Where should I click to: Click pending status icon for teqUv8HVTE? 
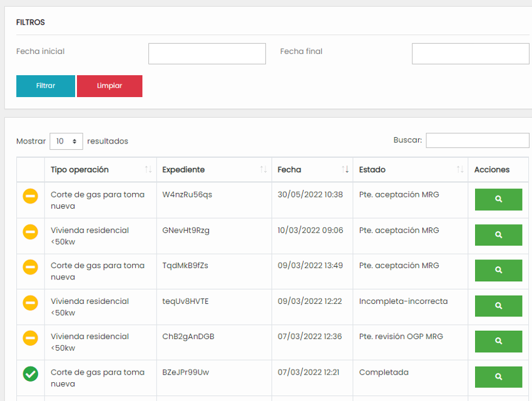pos(30,303)
